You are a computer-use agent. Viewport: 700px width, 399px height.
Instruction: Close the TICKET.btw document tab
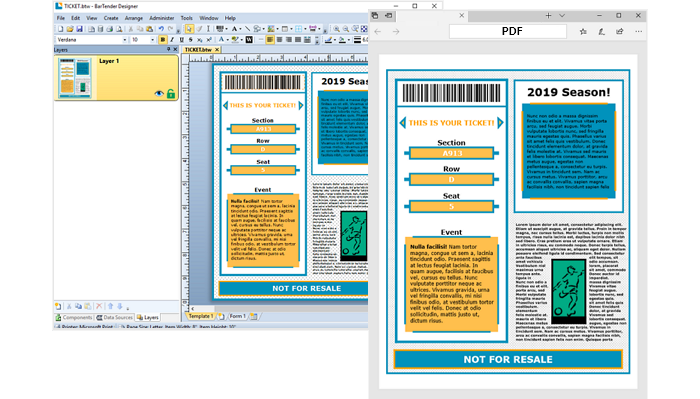[217, 50]
